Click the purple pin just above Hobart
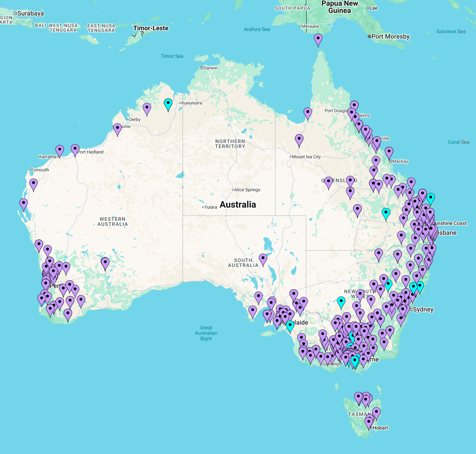Screen dimensions: 476x454 (x=369, y=424)
